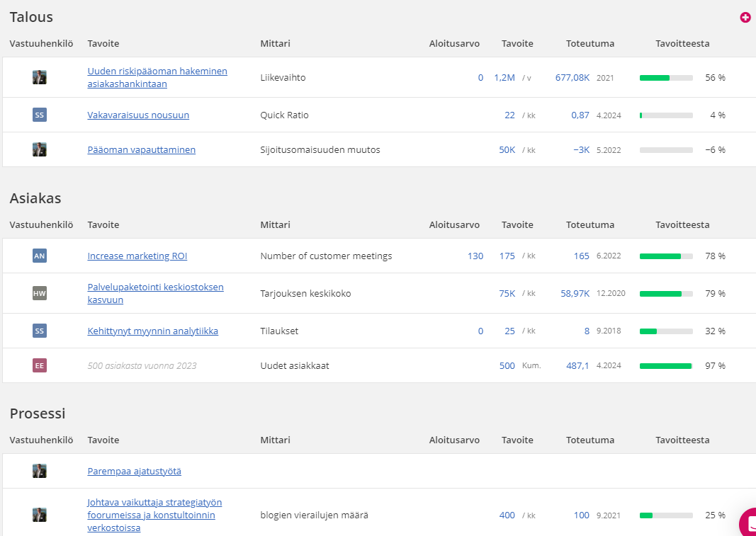756x536 pixels.
Task: Click the AN avatar for Increase marketing ROI
Action: [x=40, y=256]
